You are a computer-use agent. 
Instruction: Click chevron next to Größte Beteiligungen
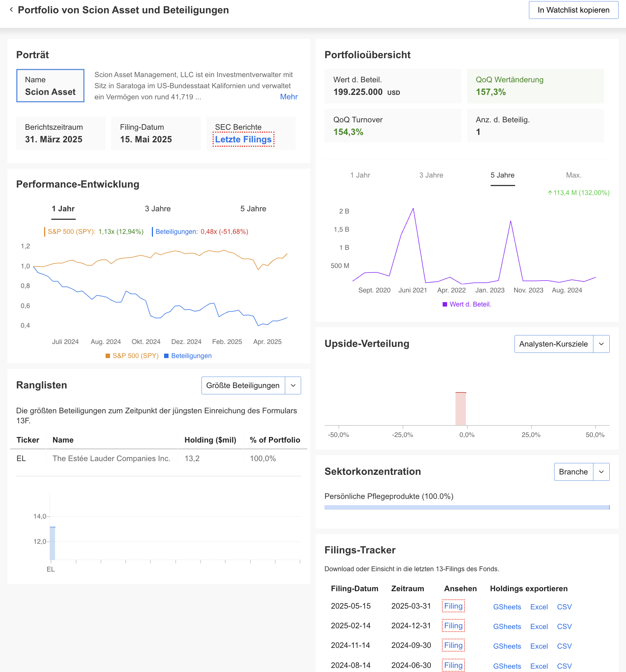pyautogui.click(x=293, y=385)
